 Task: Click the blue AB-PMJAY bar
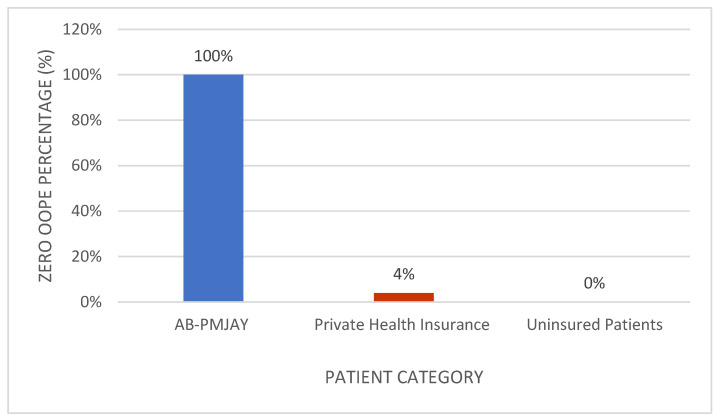(214, 188)
